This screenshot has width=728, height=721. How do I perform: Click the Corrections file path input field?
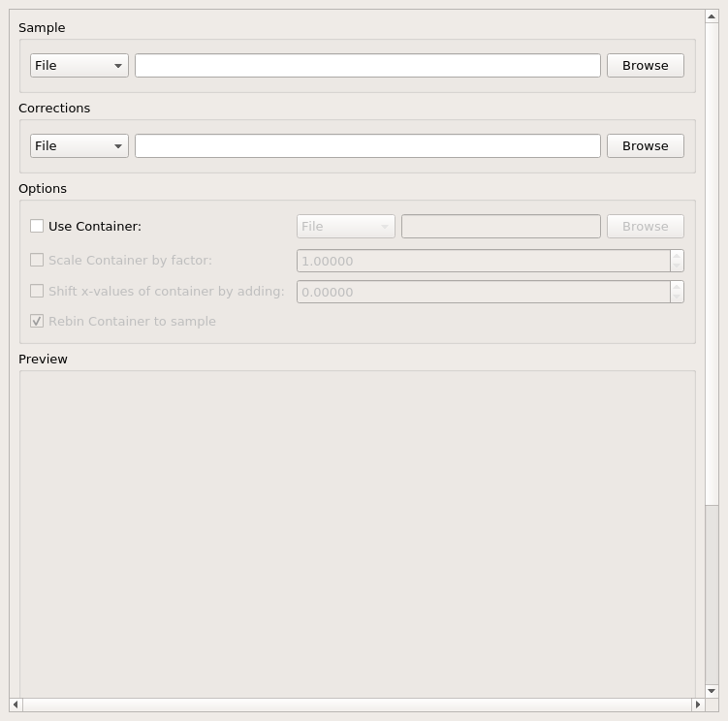367,145
